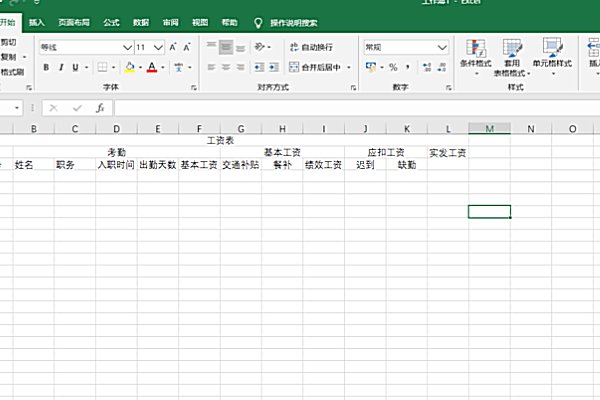Viewport: 600px width, 400px height.
Task: Select the 实发工资 cell
Action: pos(448,153)
